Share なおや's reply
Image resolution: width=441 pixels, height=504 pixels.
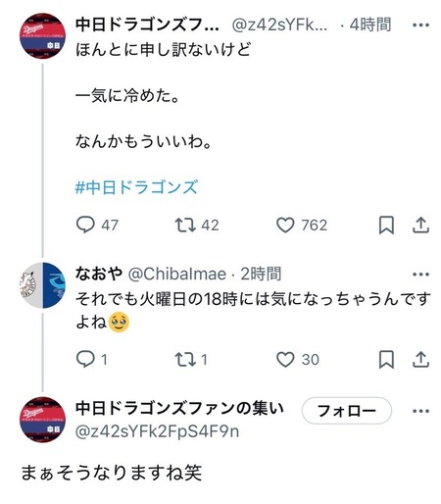pos(420,360)
